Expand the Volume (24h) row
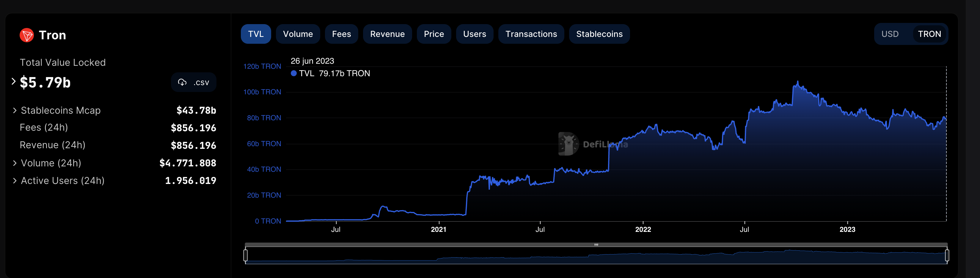Screen dimensions: 980x278 coord(15,163)
